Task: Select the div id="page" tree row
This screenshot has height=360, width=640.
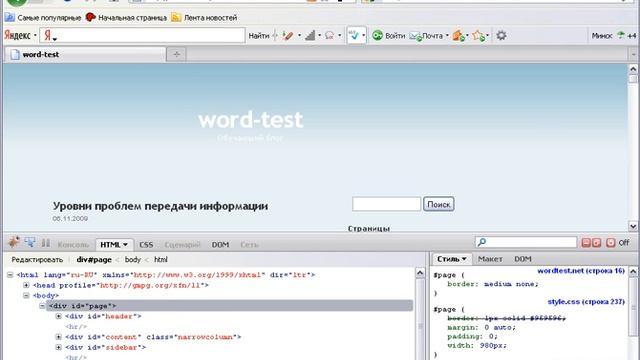Action: tap(229, 306)
